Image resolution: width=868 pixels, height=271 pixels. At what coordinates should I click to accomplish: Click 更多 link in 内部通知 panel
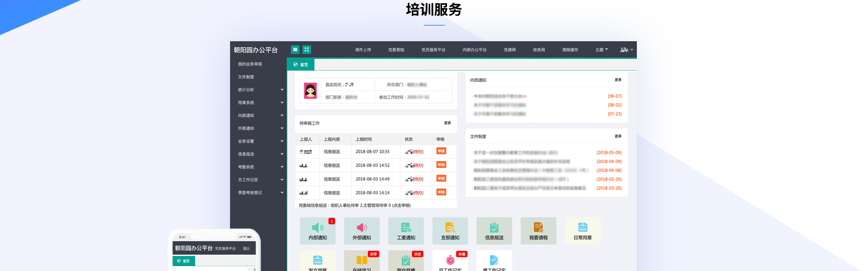(618, 80)
